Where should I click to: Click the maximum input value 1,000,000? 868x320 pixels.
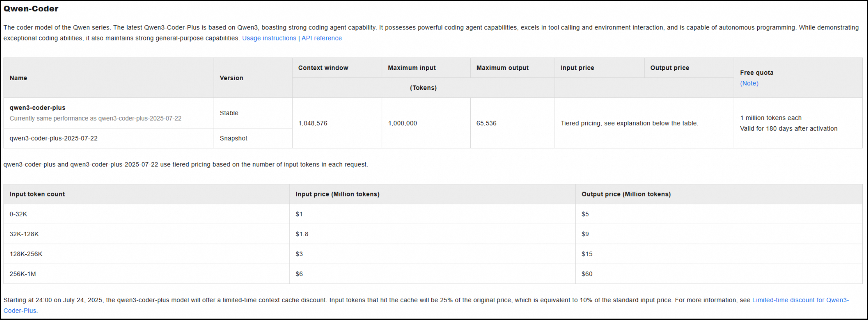click(402, 123)
